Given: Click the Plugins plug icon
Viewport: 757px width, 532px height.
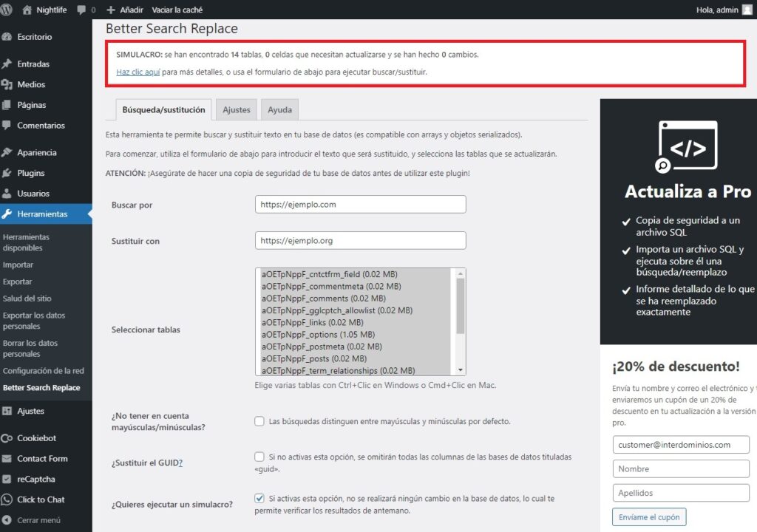Looking at the screenshot, I should (x=7, y=173).
